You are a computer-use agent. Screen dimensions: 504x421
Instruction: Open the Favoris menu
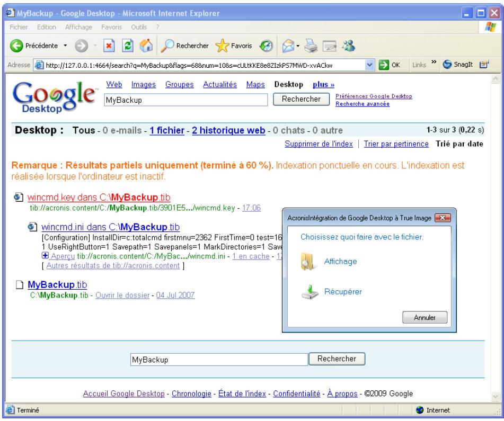coord(111,28)
